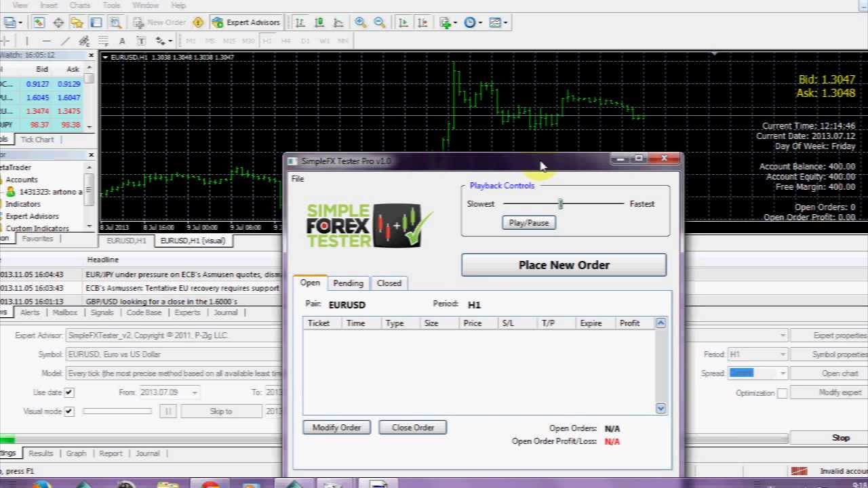Close the Market Watch panel

pyautogui.click(x=91, y=55)
